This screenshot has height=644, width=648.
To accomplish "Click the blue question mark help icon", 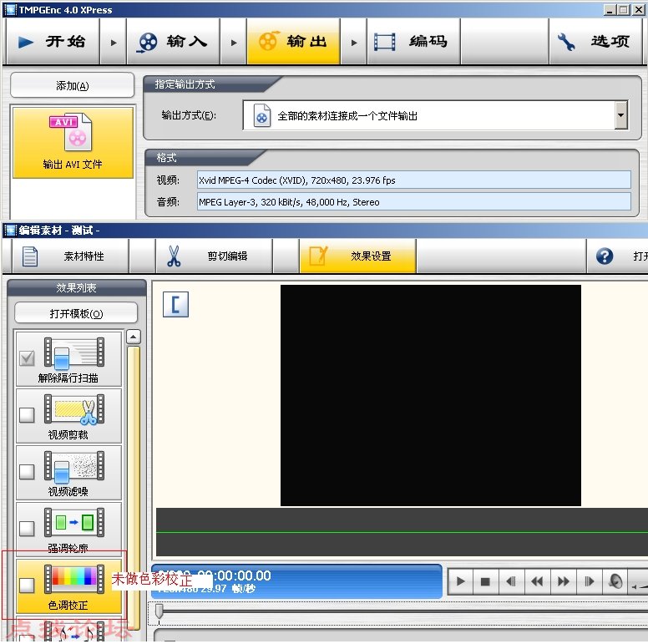I will click(x=605, y=256).
